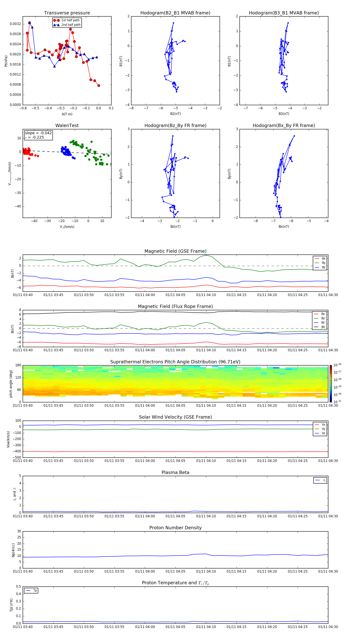The height and width of the screenshot is (644, 351).
Task: Click the 'Hodogram(B2_B1 MVAB frame)' title
Action: click(175, 13)
